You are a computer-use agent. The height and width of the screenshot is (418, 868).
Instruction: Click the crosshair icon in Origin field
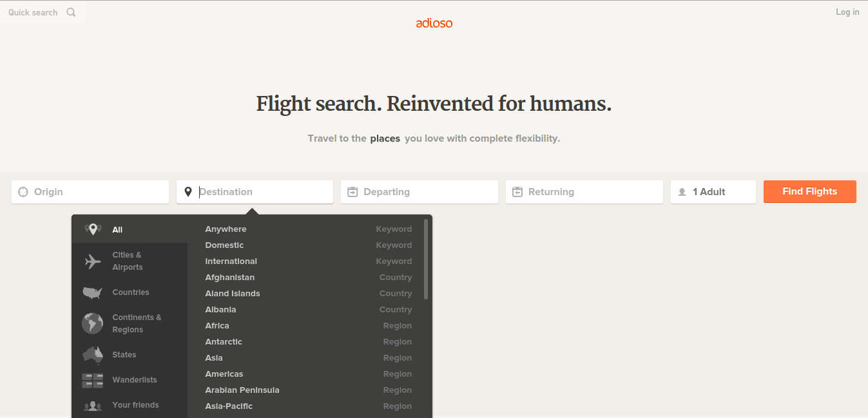click(23, 192)
